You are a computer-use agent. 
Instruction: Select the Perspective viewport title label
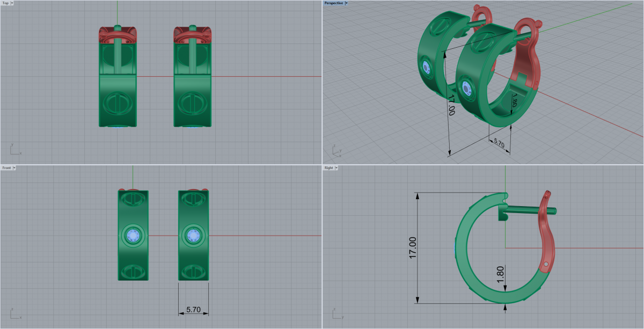pyautogui.click(x=333, y=3)
